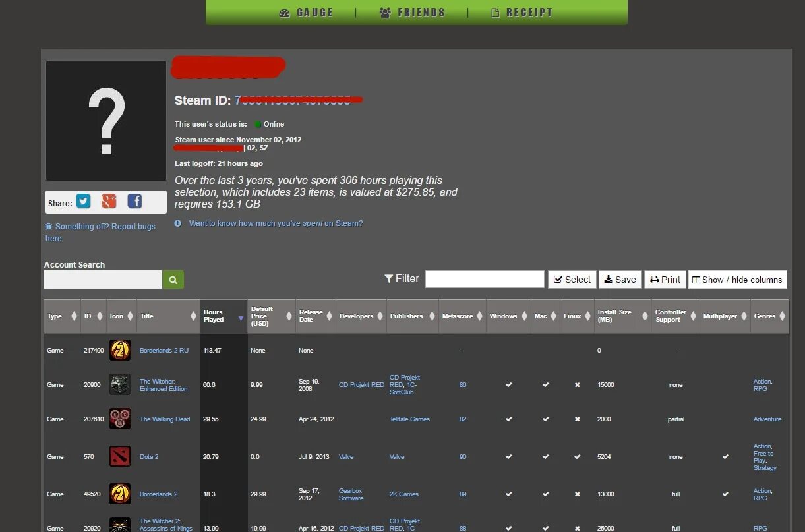Screen dimensions: 805x532
Task: Sort table by Hours Played column
Action: (x=224, y=316)
